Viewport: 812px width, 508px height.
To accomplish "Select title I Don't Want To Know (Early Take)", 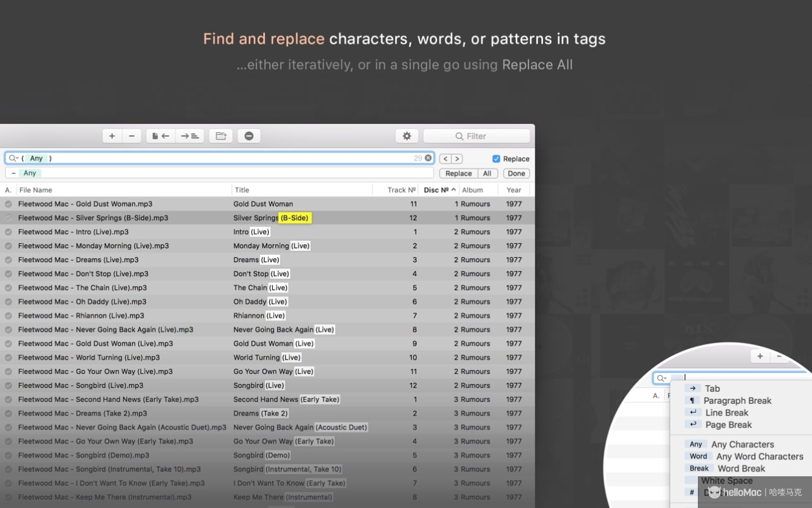I will point(290,483).
